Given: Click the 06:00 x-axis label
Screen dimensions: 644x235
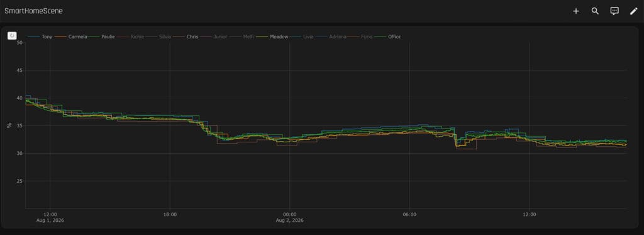Looking at the screenshot, I should (409, 214).
